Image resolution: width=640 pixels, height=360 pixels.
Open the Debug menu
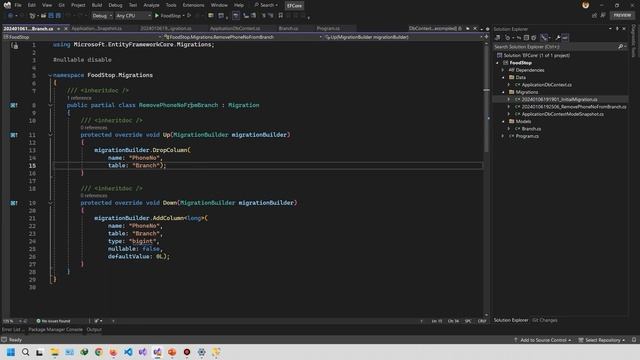115,5
